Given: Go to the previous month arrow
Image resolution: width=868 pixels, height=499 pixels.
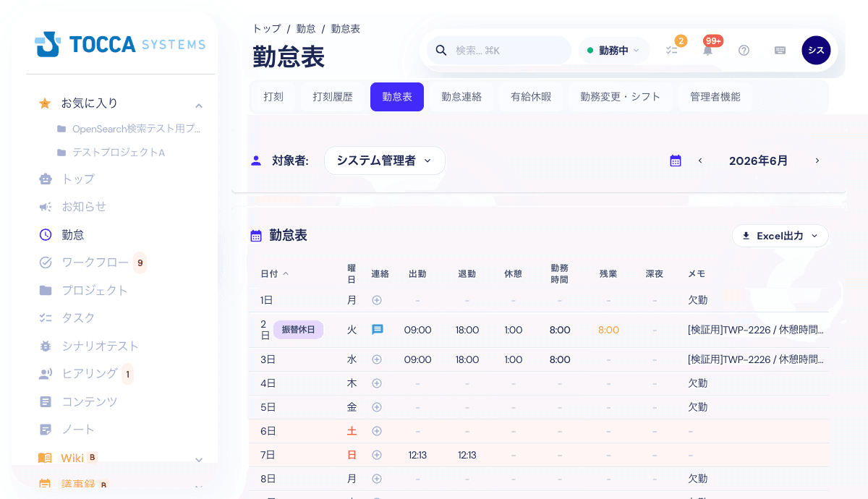Looking at the screenshot, I should click(x=700, y=161).
